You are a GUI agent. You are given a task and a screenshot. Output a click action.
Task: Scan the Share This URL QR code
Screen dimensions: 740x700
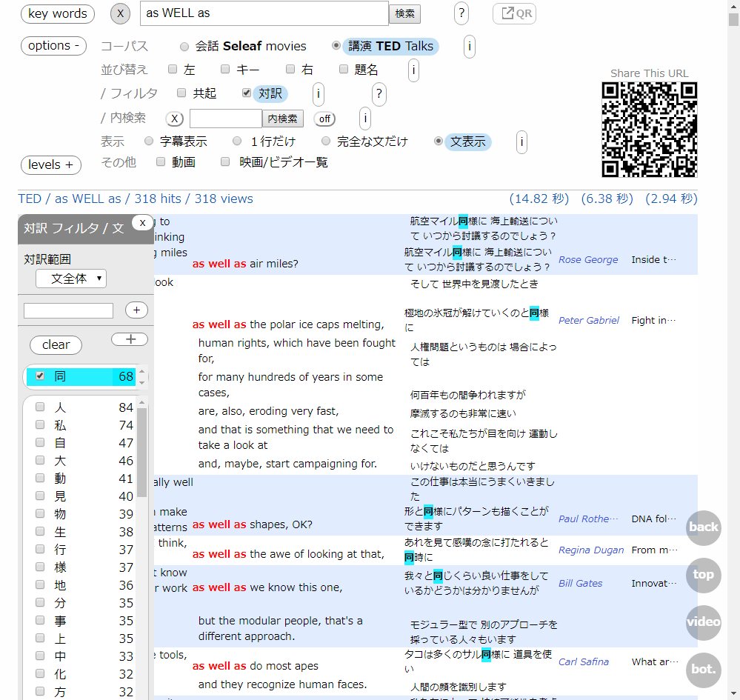pos(650,130)
